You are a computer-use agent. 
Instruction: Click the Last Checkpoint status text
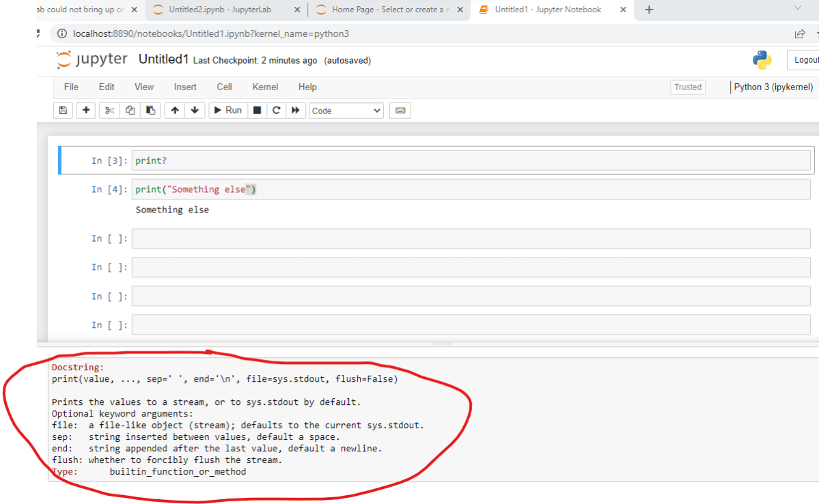[x=255, y=61]
